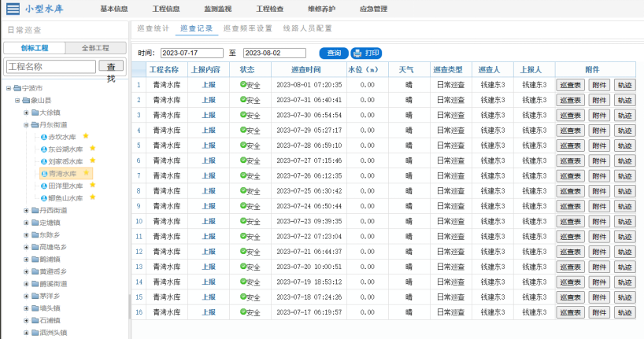644x339 pixels.
Task: Select the 全部工程 tab
Action: (x=95, y=48)
